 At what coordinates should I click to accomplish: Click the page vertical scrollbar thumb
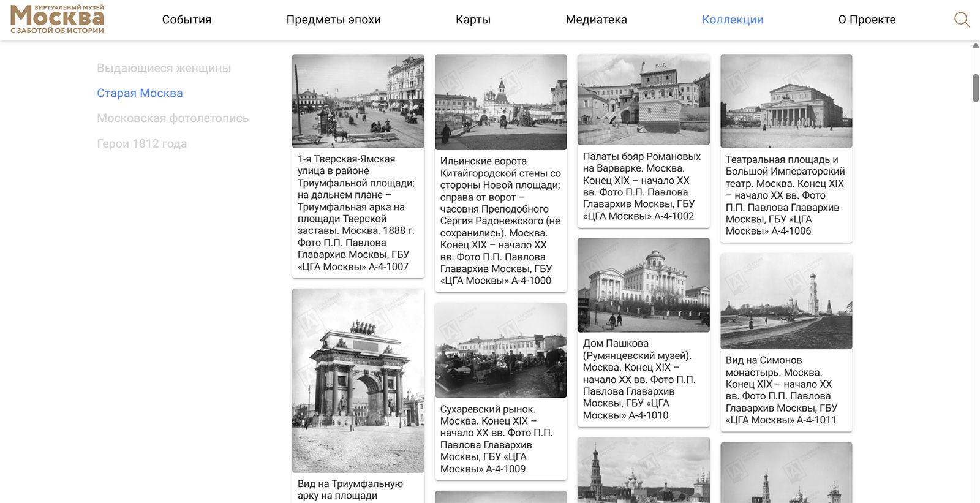coord(976,88)
